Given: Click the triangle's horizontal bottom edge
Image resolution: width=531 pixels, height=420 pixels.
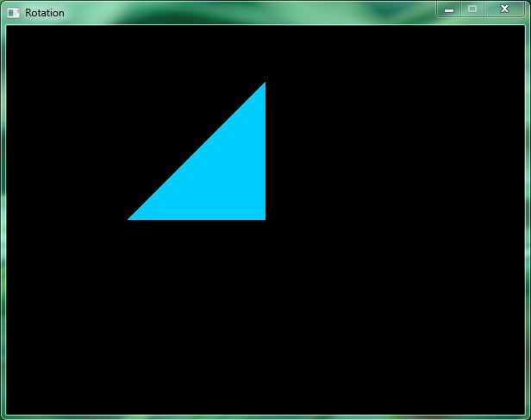Looking at the screenshot, I should tap(197, 218).
